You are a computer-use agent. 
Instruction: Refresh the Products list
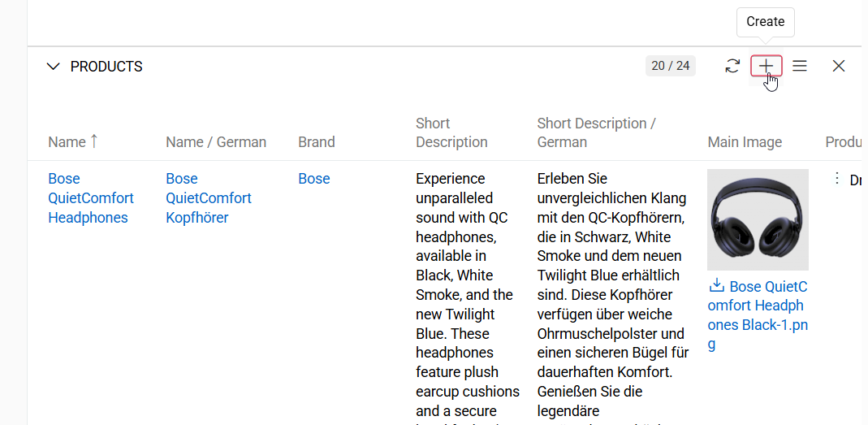click(x=732, y=67)
